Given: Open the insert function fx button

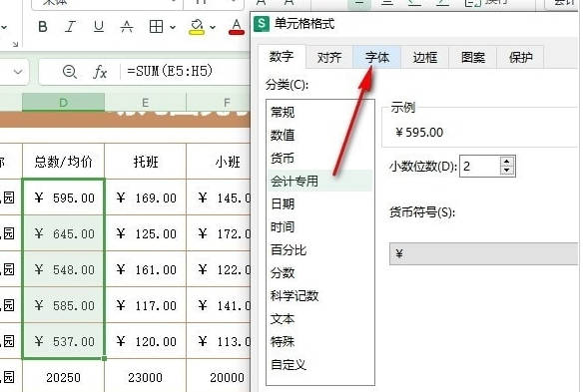Looking at the screenshot, I should [x=100, y=72].
